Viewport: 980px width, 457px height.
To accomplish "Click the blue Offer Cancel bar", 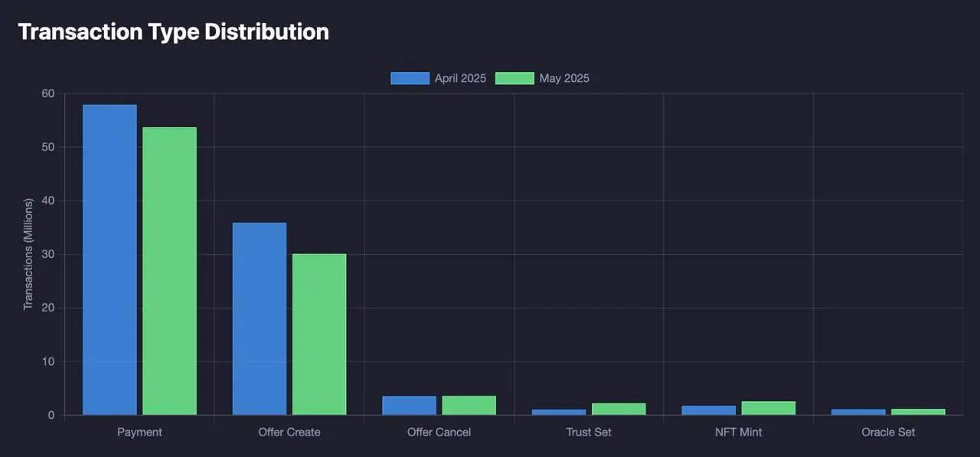I will point(409,406).
